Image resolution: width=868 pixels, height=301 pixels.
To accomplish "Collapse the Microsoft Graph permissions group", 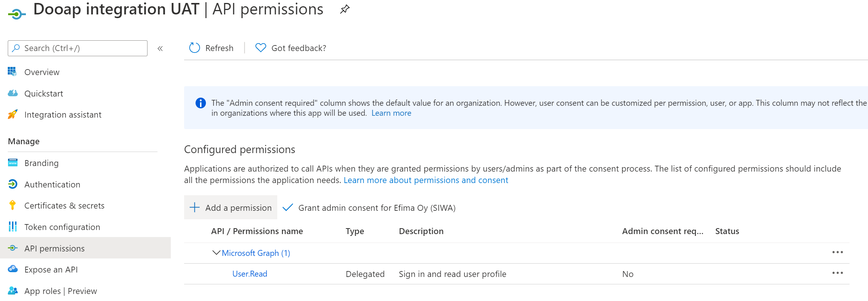I will pyautogui.click(x=216, y=253).
